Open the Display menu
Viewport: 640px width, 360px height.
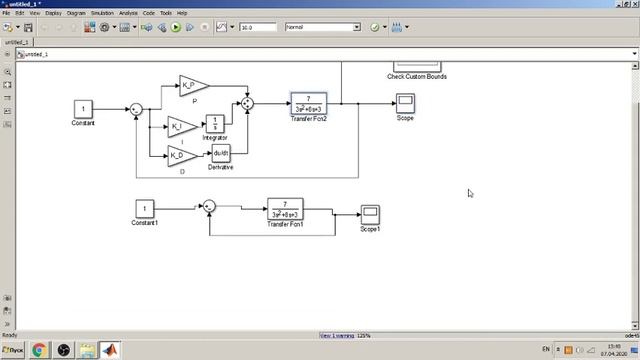click(x=53, y=13)
